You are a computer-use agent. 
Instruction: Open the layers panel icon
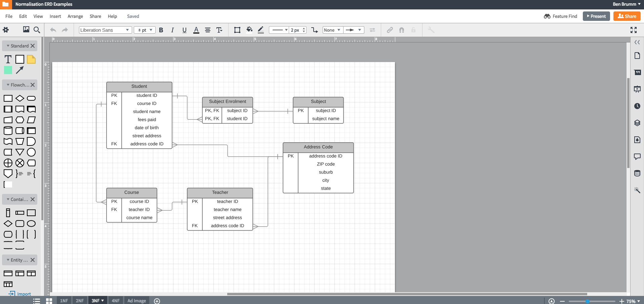tap(637, 123)
